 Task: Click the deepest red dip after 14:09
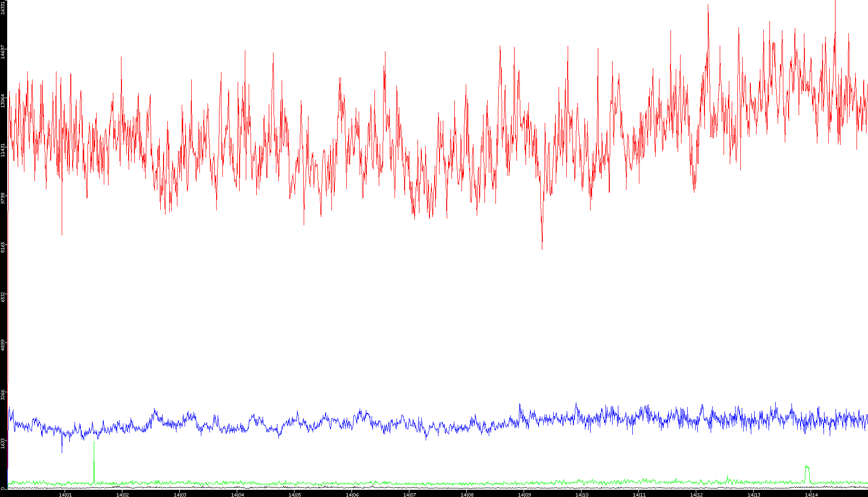point(542,248)
